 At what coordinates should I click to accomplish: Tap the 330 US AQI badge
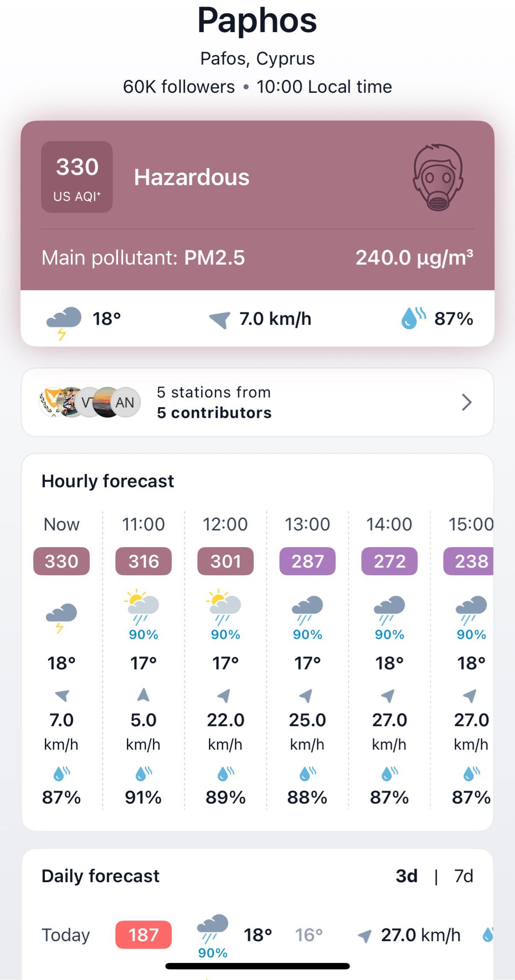pyautogui.click(x=77, y=177)
